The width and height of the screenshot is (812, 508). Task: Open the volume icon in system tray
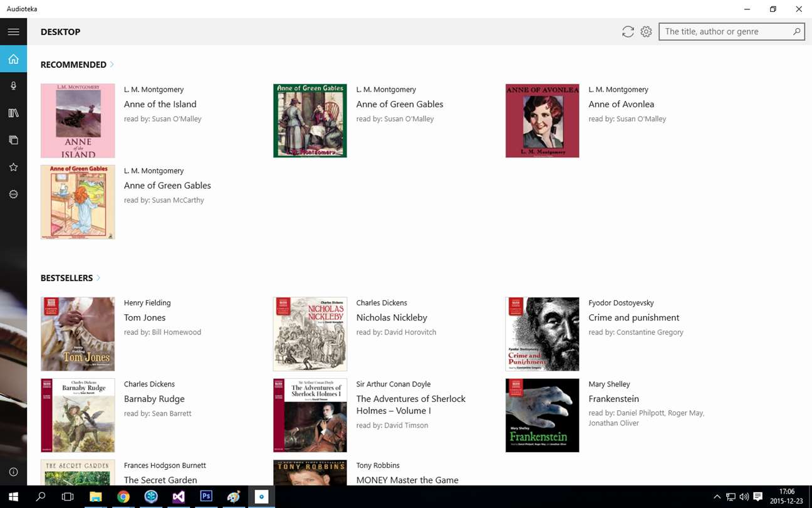click(744, 497)
